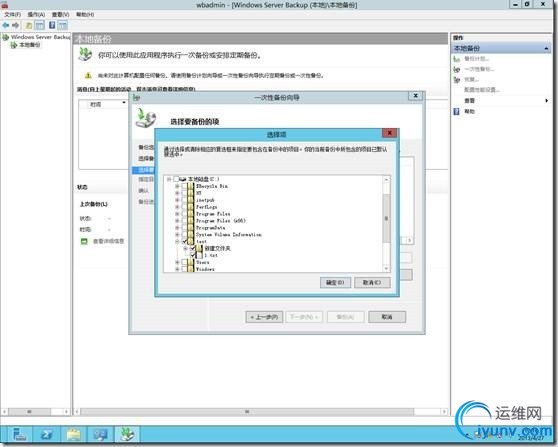
Task: Collapse the test folder tree node
Action: tap(177, 242)
